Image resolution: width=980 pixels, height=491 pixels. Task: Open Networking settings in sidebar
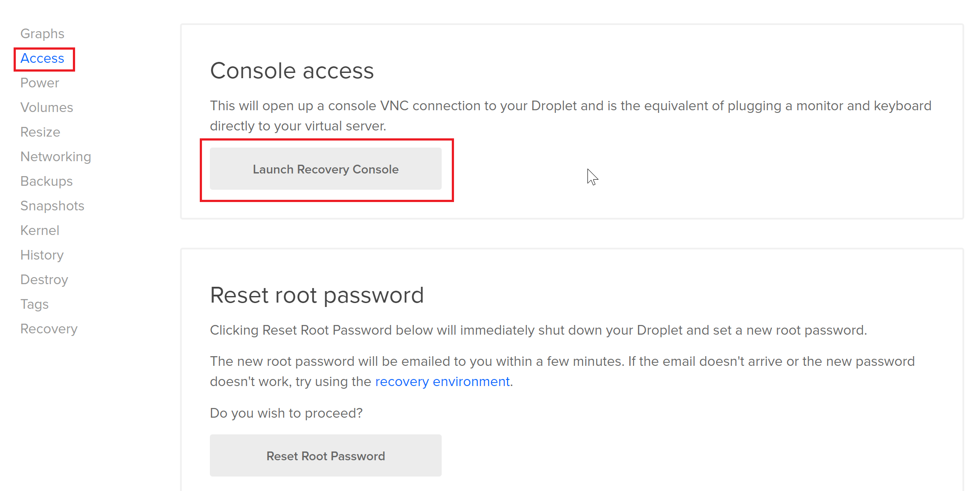pyautogui.click(x=55, y=157)
